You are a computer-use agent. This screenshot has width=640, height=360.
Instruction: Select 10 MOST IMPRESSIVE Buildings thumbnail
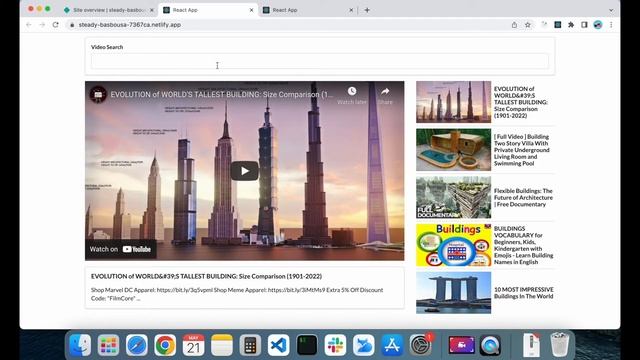(453, 293)
